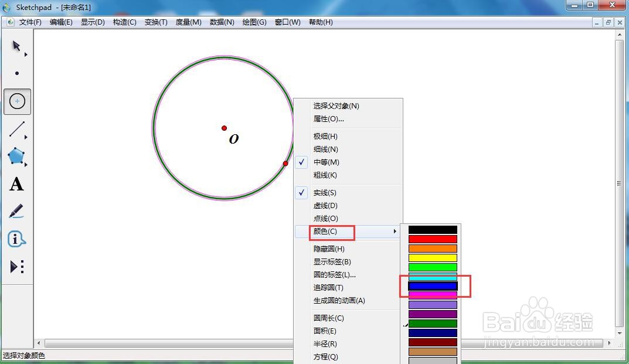Image resolution: width=629 pixels, height=364 pixels.
Task: Select the custom tool icon
Action: tap(16, 267)
